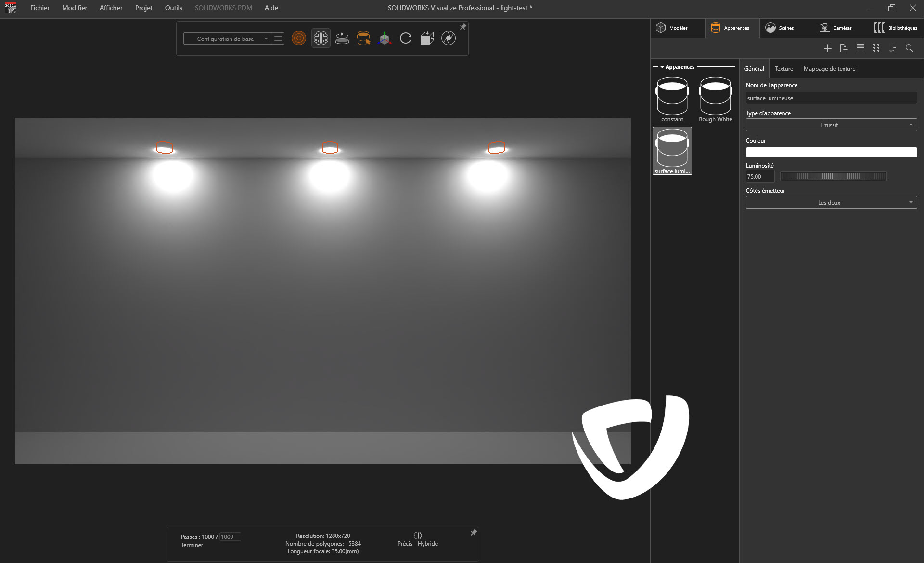Open the SOLIDWORKS PDM menu
This screenshot has width=924, height=563.
point(223,8)
